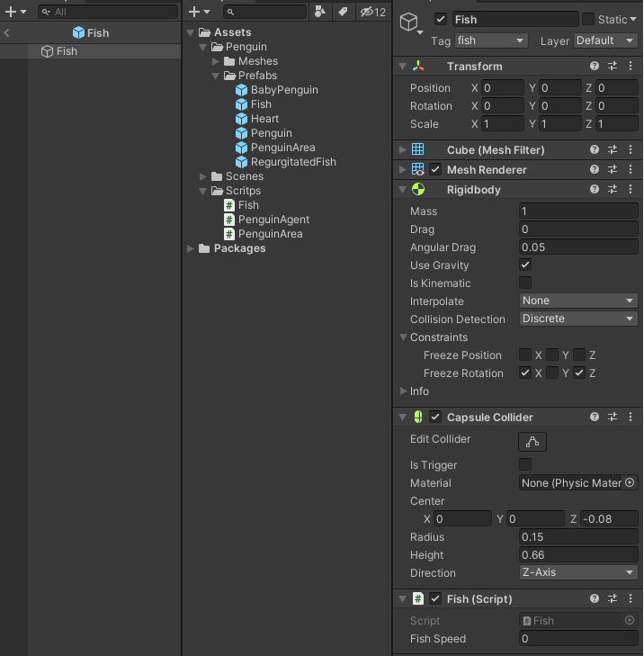Open the Collision Detection dropdown

[578, 319]
